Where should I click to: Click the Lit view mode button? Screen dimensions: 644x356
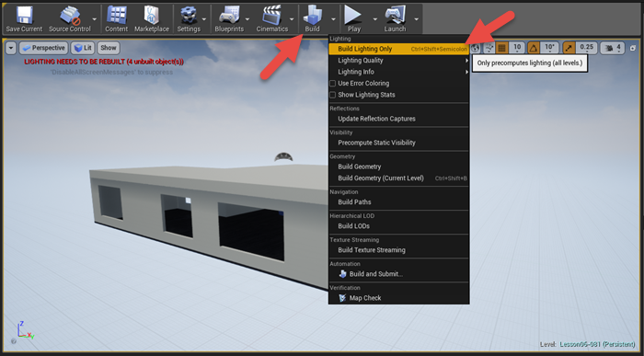click(x=83, y=48)
